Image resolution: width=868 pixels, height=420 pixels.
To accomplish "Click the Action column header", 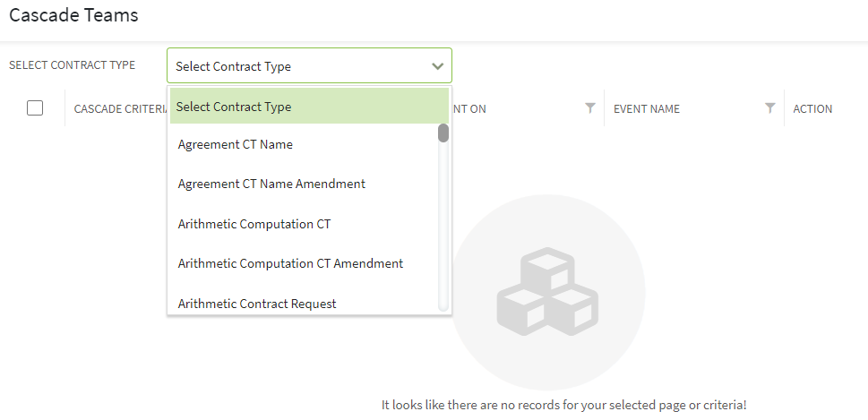I will [x=812, y=109].
